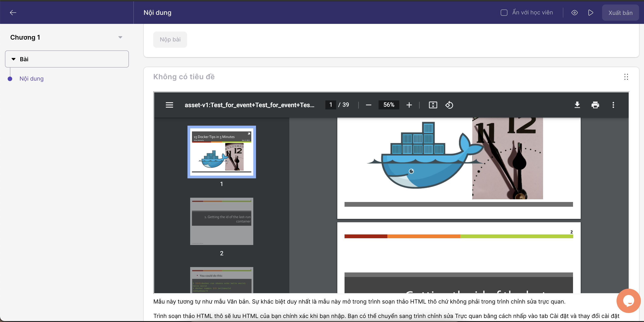Zoom in the PDF with plus icon
Image resolution: width=644 pixels, height=322 pixels.
409,105
